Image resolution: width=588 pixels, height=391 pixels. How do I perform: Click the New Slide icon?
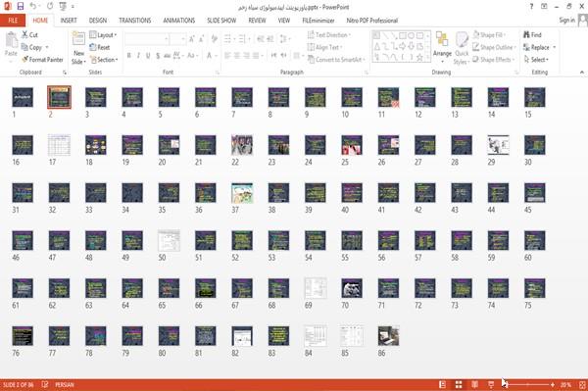[x=78, y=39]
